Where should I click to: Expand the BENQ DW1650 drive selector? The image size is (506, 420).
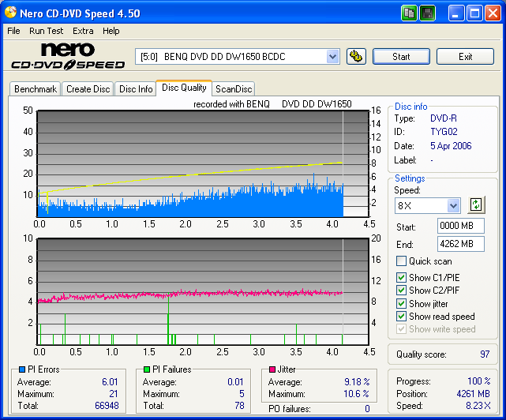coord(332,57)
